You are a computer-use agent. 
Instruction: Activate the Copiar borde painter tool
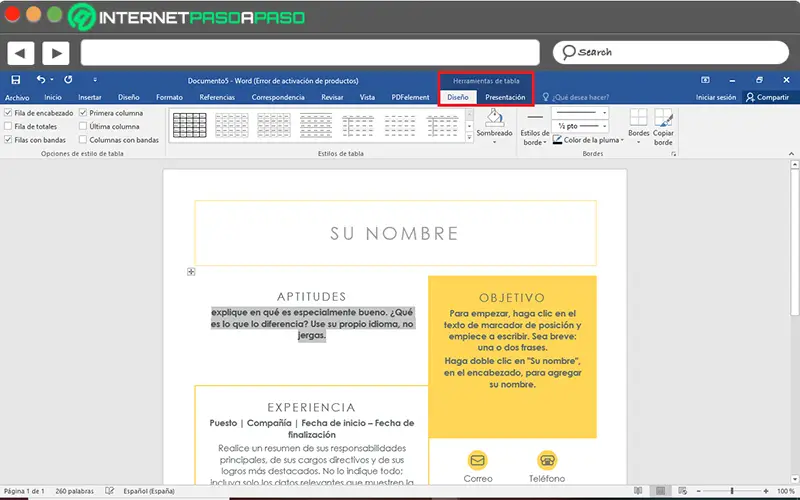point(663,127)
